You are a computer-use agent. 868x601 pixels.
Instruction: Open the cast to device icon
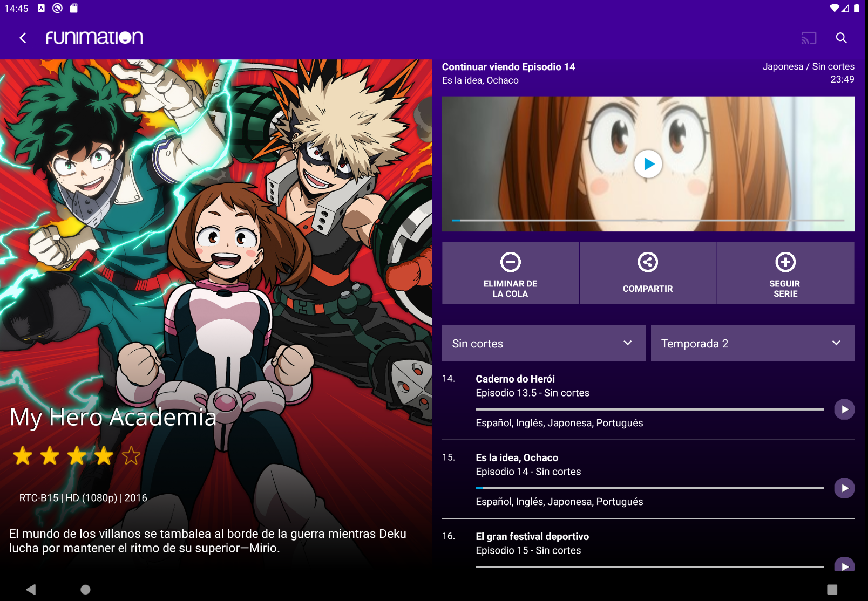coord(809,38)
